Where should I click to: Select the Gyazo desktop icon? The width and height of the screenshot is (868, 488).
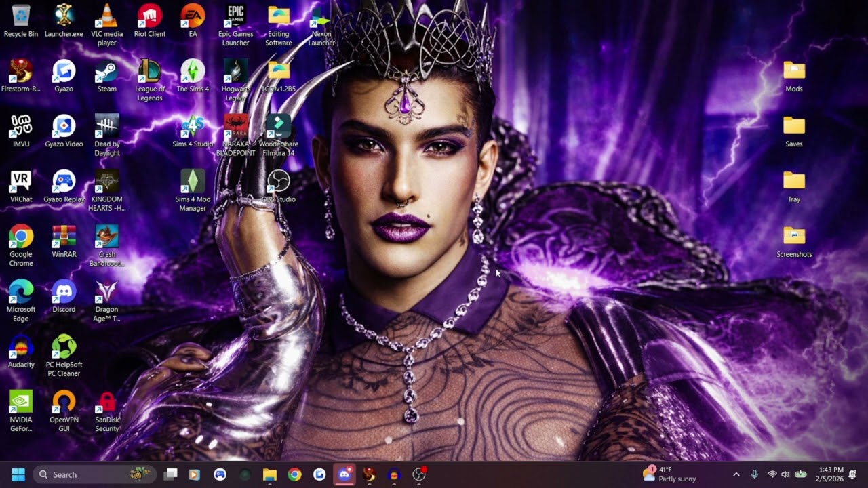click(x=64, y=76)
